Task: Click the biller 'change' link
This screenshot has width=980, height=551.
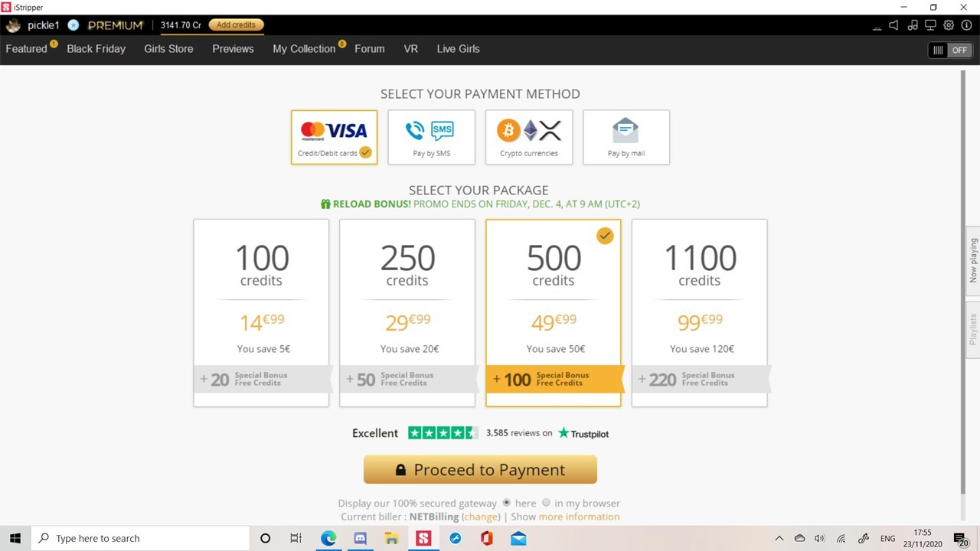Action: pyautogui.click(x=481, y=517)
